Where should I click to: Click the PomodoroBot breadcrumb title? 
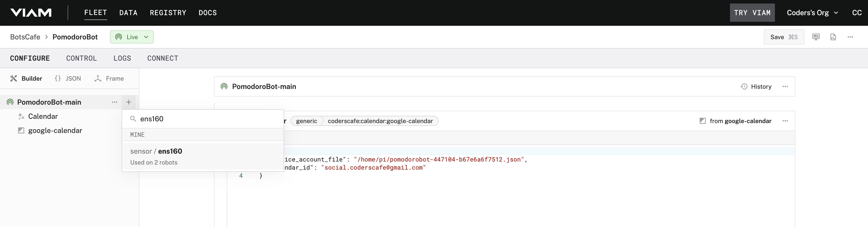(x=75, y=37)
